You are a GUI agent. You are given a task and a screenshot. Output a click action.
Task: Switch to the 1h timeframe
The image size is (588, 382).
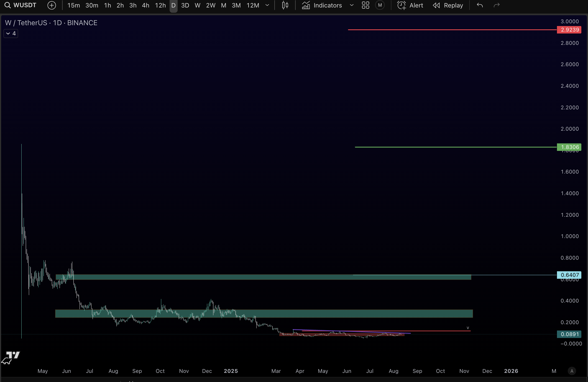[x=108, y=5]
